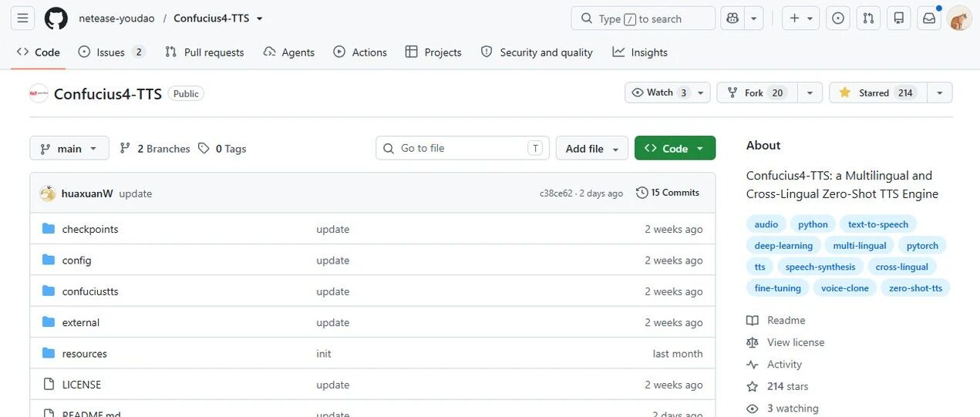Open the config folder icon
The image size is (980, 417).
[x=49, y=260]
